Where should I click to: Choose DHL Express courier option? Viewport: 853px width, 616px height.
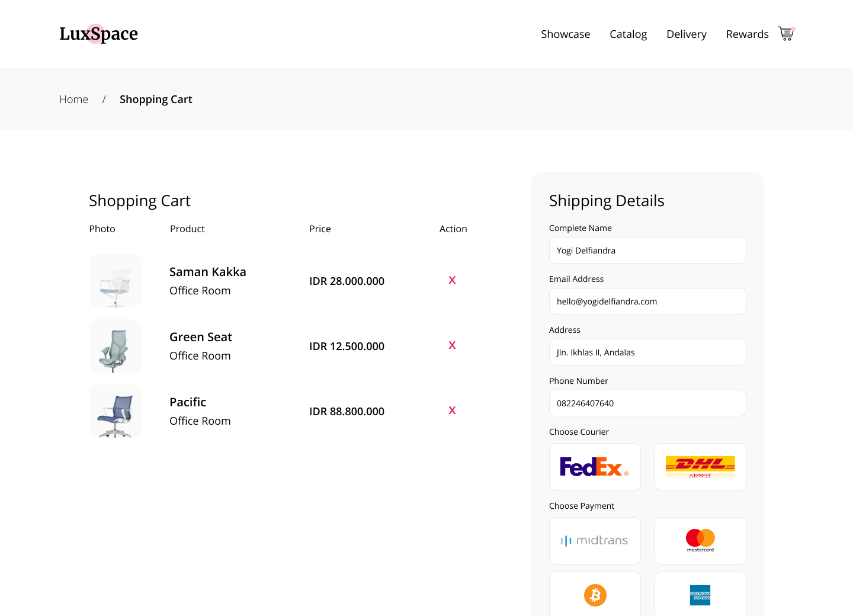[x=700, y=467]
